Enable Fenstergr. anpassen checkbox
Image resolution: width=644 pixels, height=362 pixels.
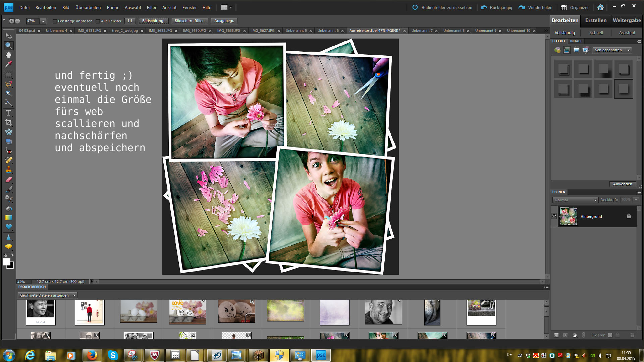tap(55, 21)
